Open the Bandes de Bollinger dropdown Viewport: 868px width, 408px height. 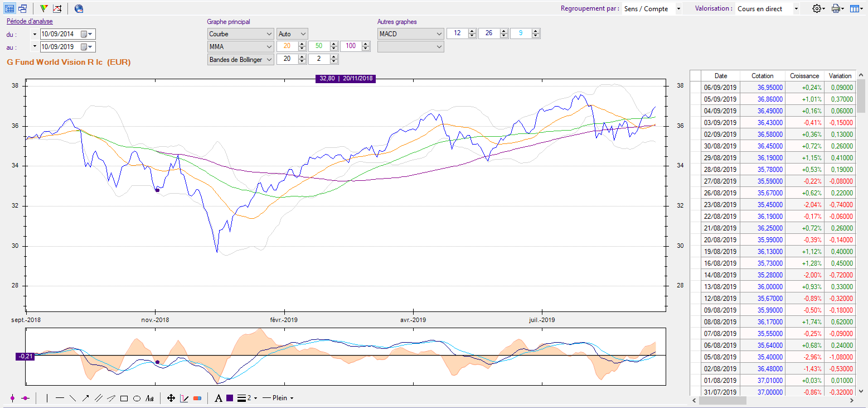240,60
